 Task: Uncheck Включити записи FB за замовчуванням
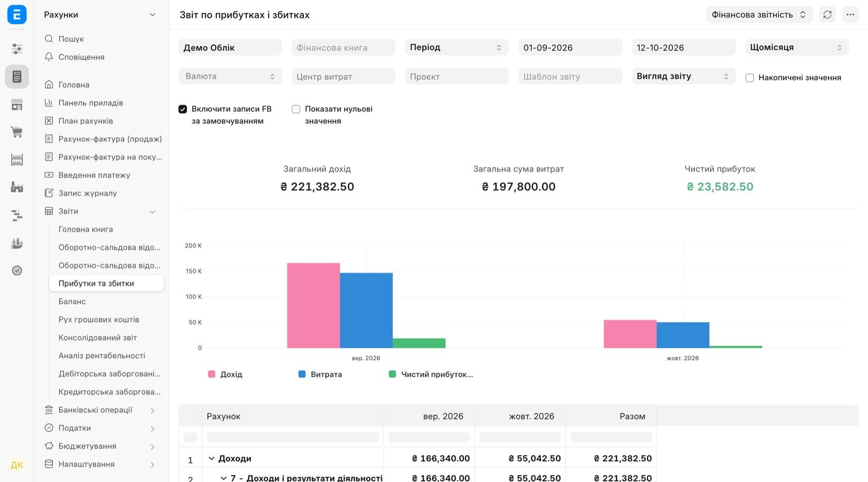click(x=183, y=109)
